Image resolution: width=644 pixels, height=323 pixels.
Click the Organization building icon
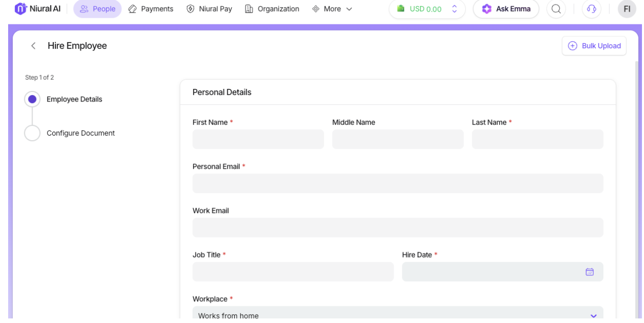pos(249,9)
